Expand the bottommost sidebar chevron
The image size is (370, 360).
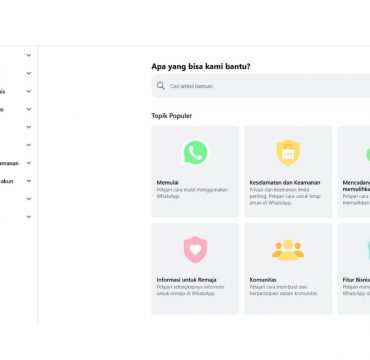click(x=29, y=217)
